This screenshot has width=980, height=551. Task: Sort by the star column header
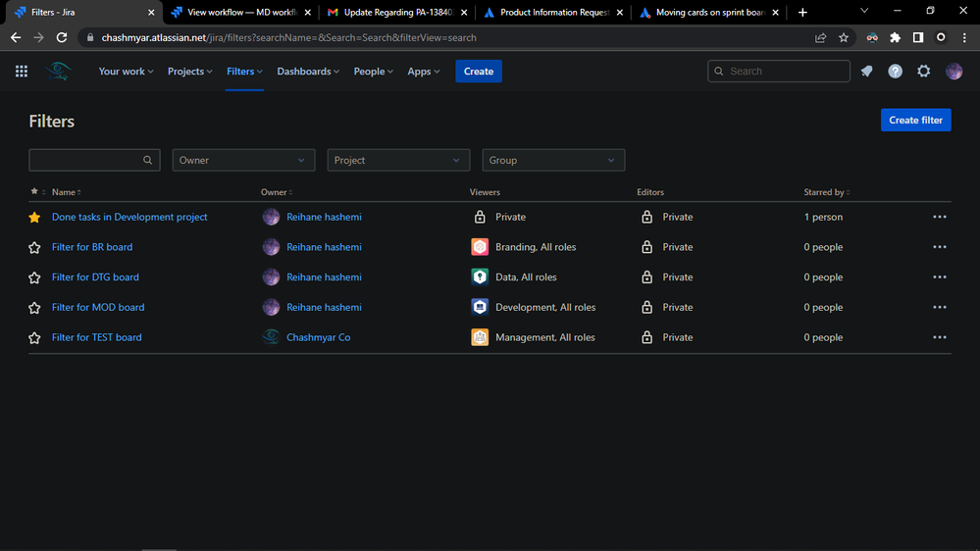[x=37, y=191]
